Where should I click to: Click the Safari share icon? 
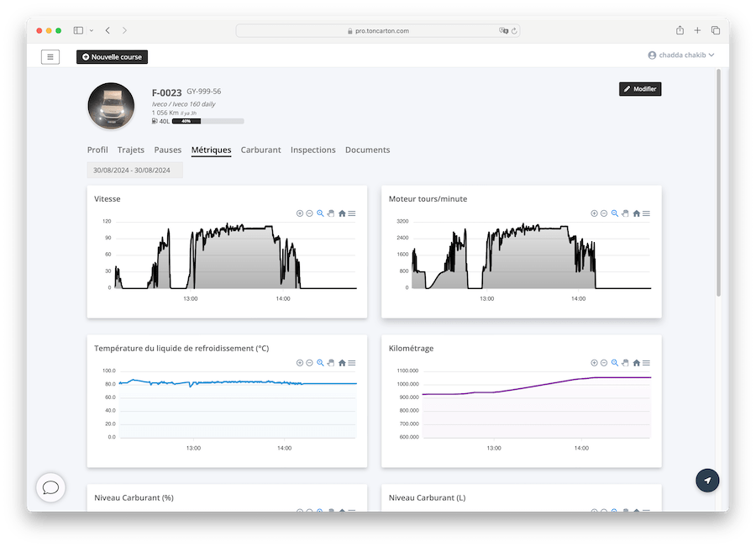click(x=679, y=30)
